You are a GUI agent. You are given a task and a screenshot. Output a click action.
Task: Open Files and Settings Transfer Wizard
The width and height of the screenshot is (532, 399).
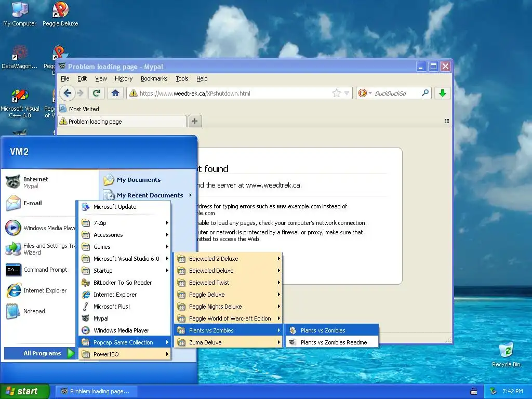click(40, 249)
